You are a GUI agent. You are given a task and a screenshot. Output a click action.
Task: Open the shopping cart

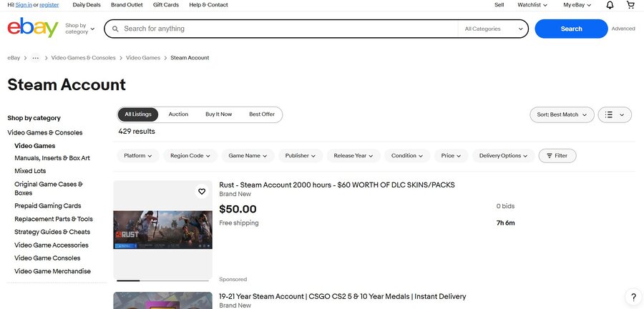(630, 5)
